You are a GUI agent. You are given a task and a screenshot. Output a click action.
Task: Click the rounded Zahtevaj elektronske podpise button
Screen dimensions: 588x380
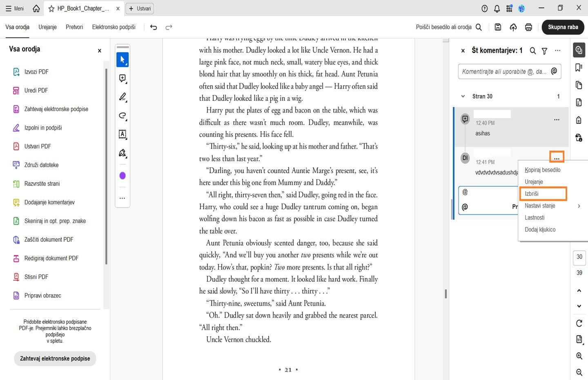pyautogui.click(x=55, y=359)
